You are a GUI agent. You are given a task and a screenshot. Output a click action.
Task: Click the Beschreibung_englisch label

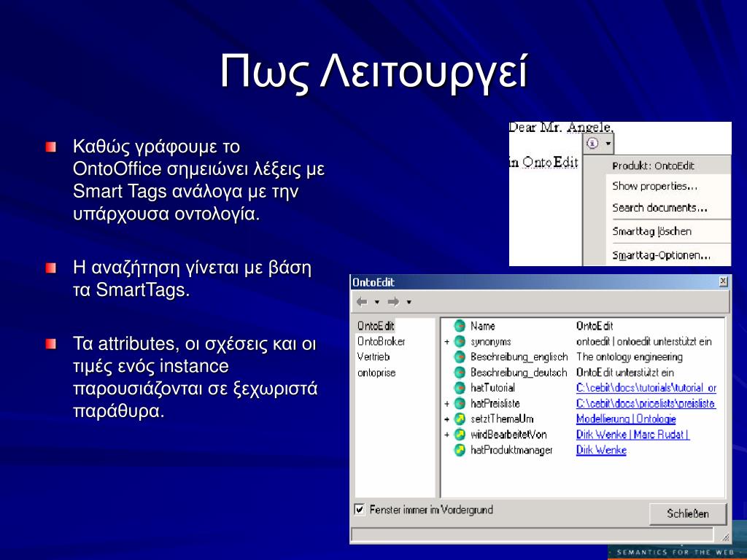(519, 357)
